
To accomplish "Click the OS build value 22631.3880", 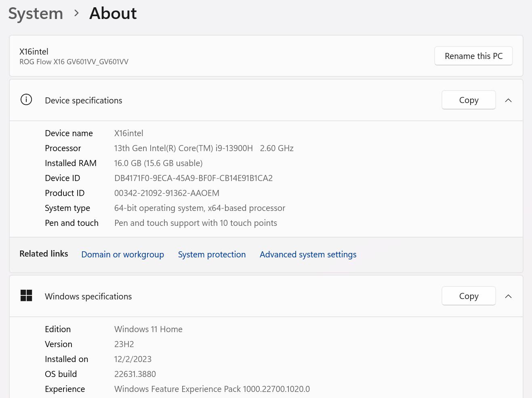I will 135,374.
